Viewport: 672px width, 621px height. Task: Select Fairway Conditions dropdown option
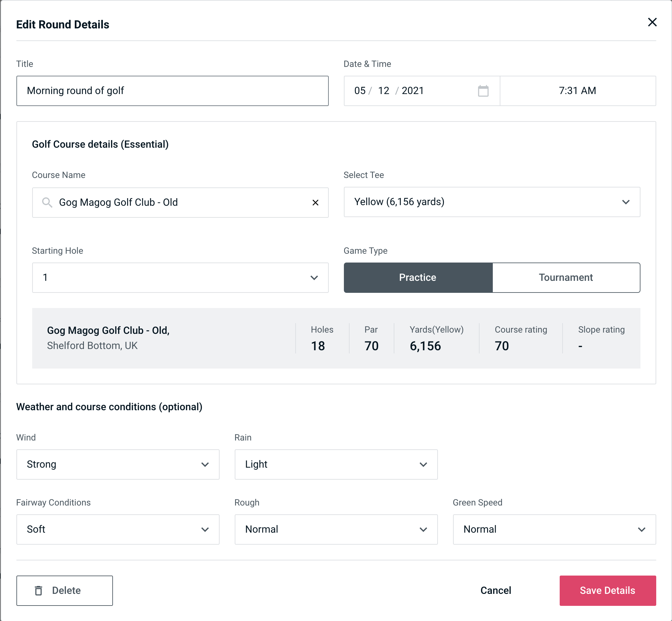pos(118,529)
